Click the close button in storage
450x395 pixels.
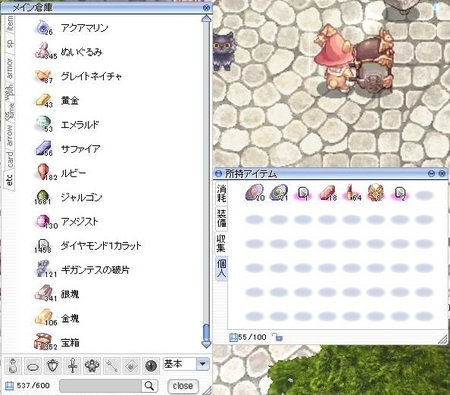pos(183,386)
